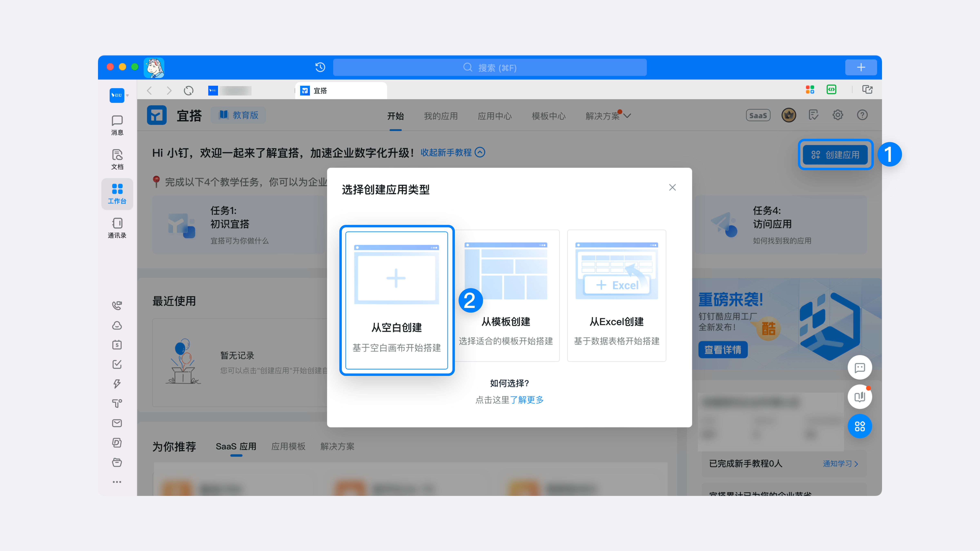Select the Workbench (工作台) sidebar icon
The image size is (980, 551).
click(117, 194)
